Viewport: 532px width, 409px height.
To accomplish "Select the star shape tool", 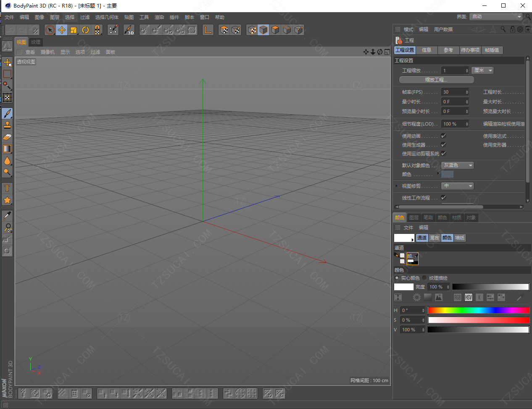I will click(7, 200).
